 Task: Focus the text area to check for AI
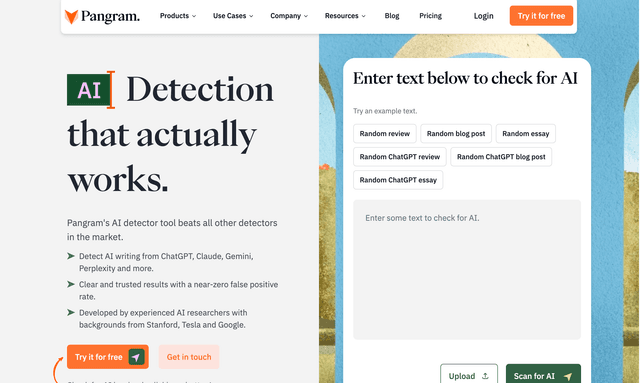[467, 269]
